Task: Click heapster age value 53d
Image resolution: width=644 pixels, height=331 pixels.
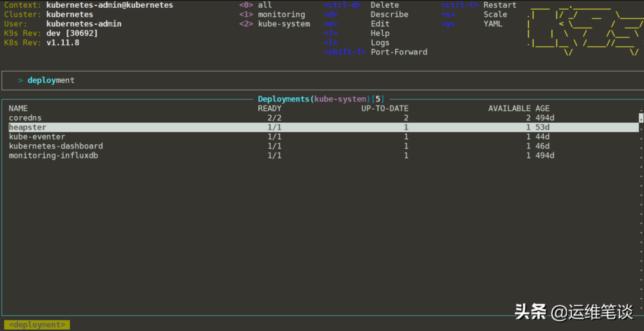Action: point(542,127)
